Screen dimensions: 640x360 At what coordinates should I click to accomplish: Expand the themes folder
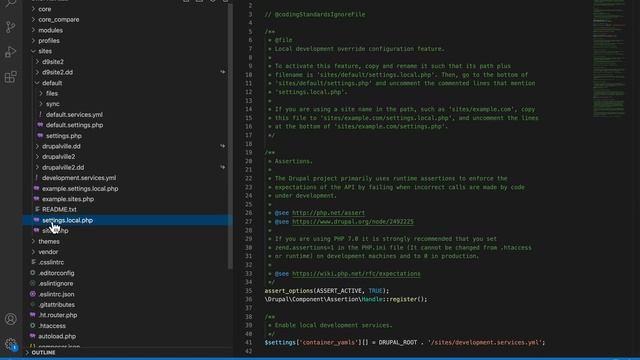click(33, 241)
